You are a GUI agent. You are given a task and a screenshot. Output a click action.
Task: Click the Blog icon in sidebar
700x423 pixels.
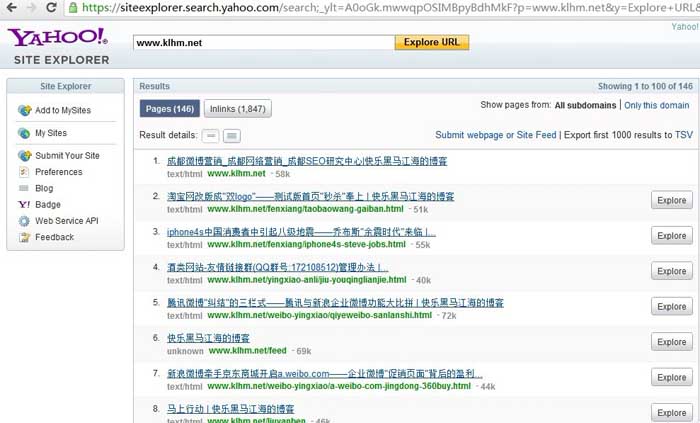tap(24, 188)
